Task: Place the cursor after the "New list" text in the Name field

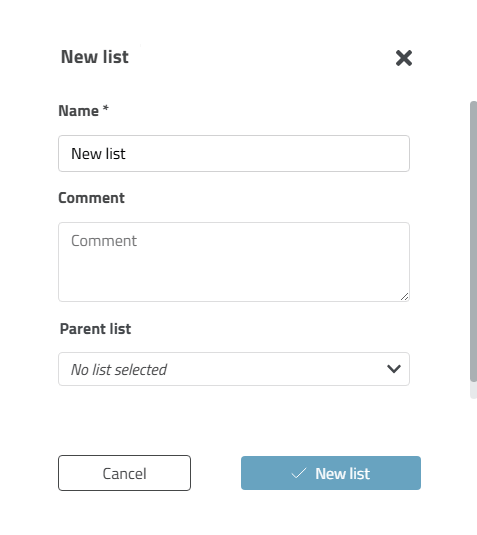Action: (x=128, y=154)
